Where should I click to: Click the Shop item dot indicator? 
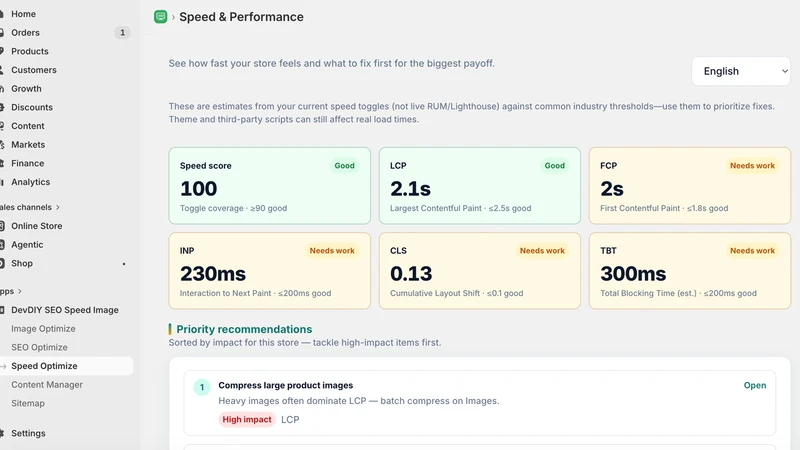124,264
